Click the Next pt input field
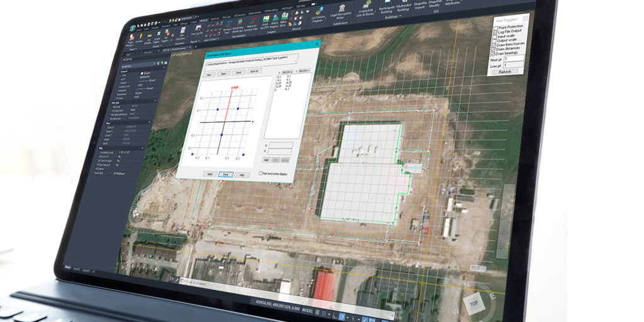Screen dimensions: 644x322 click(x=514, y=58)
